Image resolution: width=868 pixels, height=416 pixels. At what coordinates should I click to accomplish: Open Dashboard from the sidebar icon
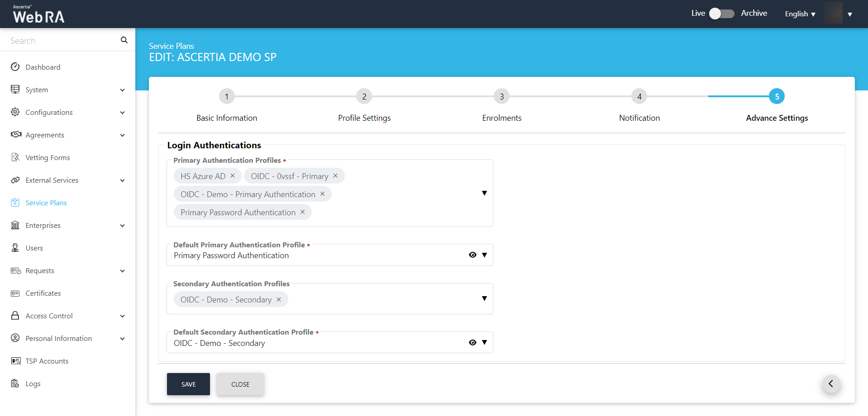[x=15, y=67]
